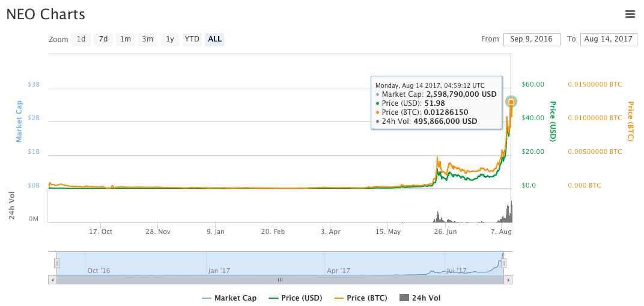This screenshot has height=306, width=644.
Task: Click the Jul '17 navigator label
Action: point(457,271)
